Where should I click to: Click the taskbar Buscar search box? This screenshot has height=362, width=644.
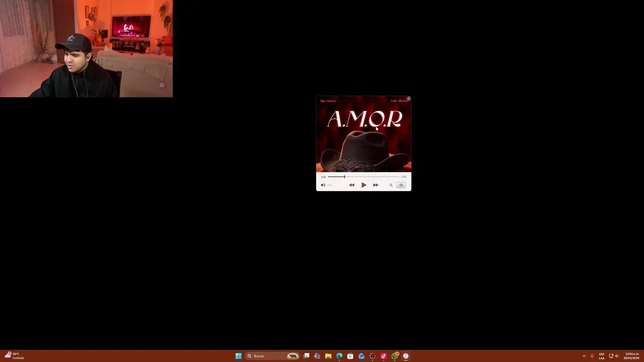coord(272,356)
